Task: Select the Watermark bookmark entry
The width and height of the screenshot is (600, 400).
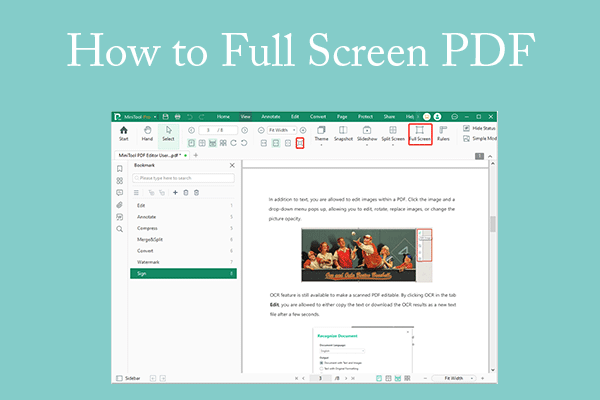Action: tap(184, 262)
